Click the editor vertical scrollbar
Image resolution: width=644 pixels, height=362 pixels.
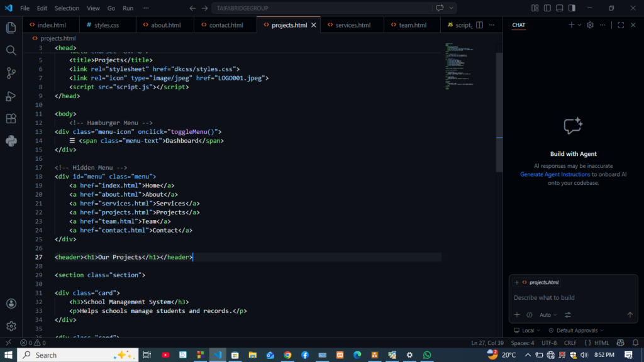pyautogui.click(x=499, y=112)
